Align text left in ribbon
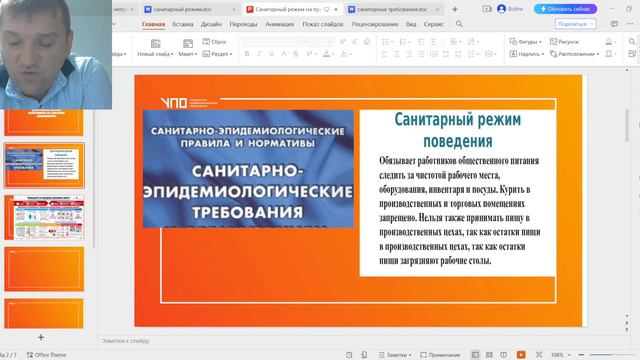Viewport: 640px width, 360px height. pos(384,54)
